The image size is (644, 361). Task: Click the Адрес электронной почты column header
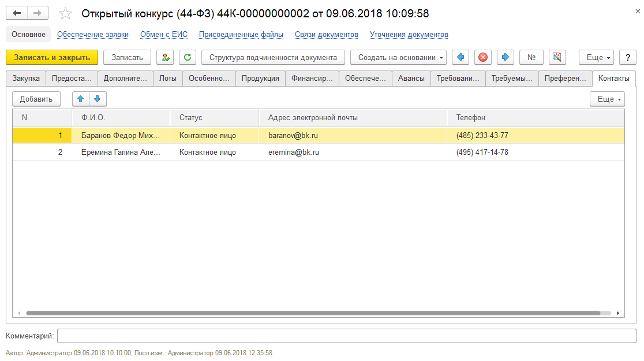point(353,118)
